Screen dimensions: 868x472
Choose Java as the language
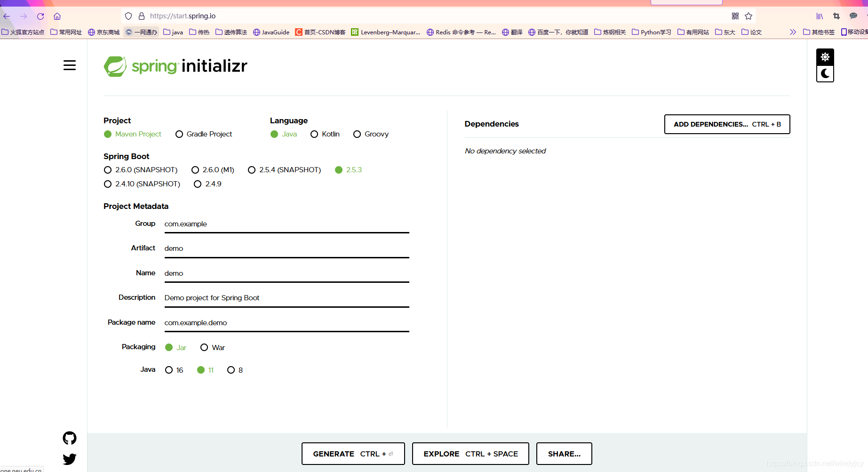tap(284, 134)
